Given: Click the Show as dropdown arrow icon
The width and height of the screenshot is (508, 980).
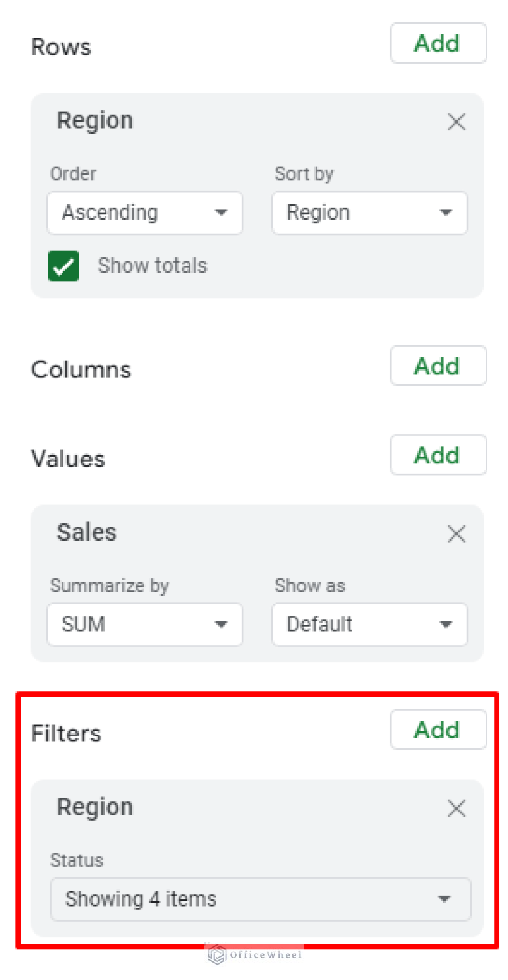Looking at the screenshot, I should 446,624.
